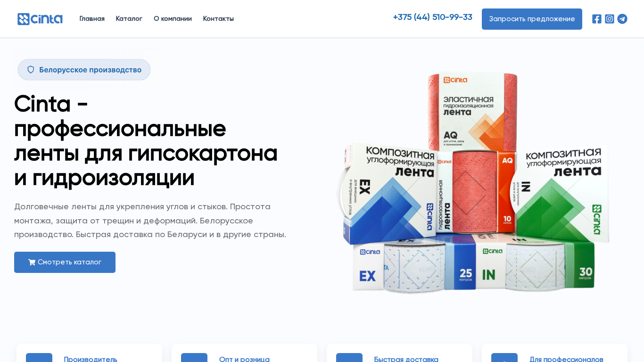Select the Быстрая доставка card title

click(x=406, y=359)
